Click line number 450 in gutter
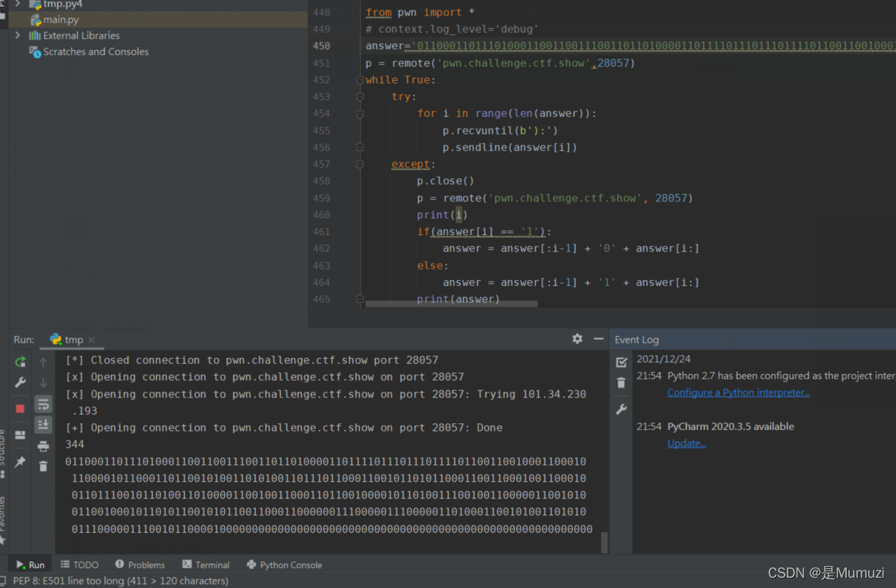Image resolution: width=896 pixels, height=588 pixels. (x=321, y=46)
